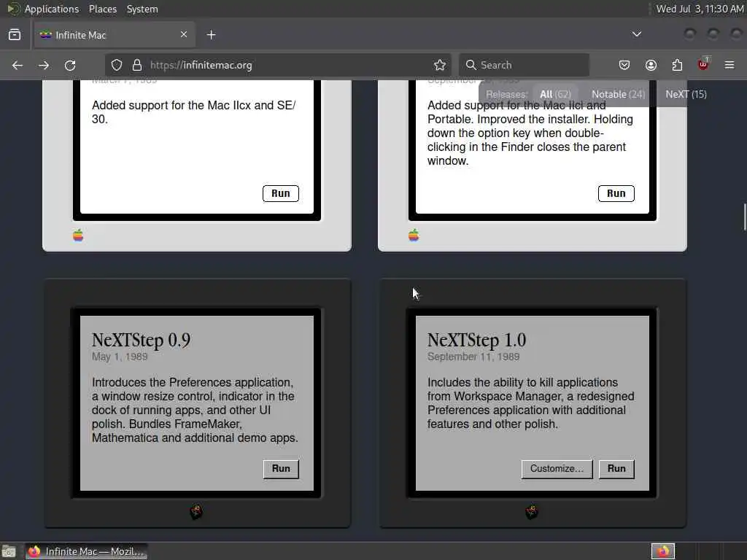Run the Mac IIci and Portable release
The image size is (747, 560).
tap(616, 193)
